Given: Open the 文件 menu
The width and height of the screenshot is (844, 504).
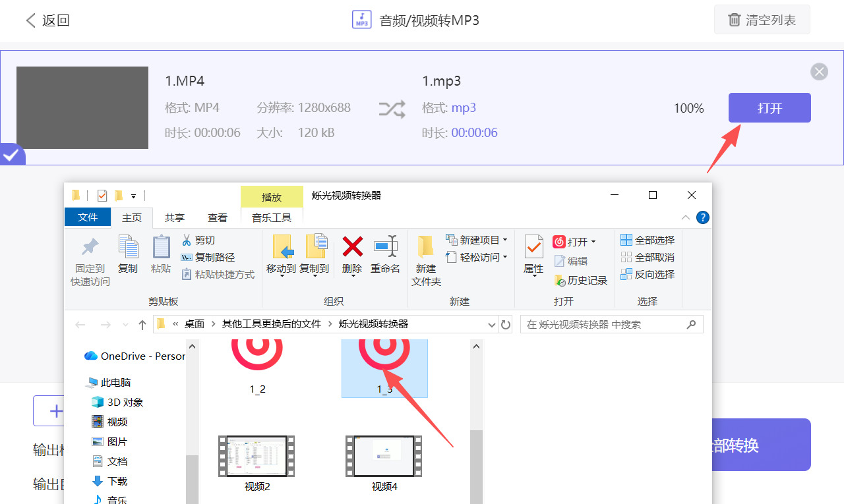Looking at the screenshot, I should tap(88, 217).
